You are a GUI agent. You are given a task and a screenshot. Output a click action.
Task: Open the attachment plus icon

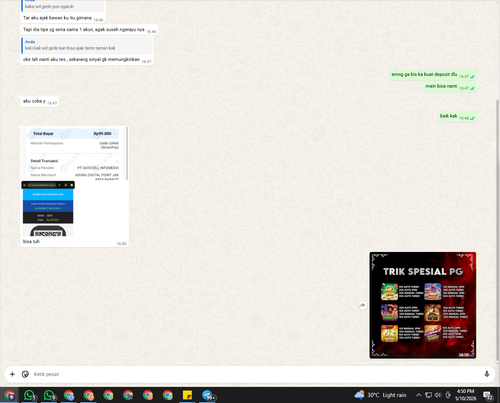[12, 374]
